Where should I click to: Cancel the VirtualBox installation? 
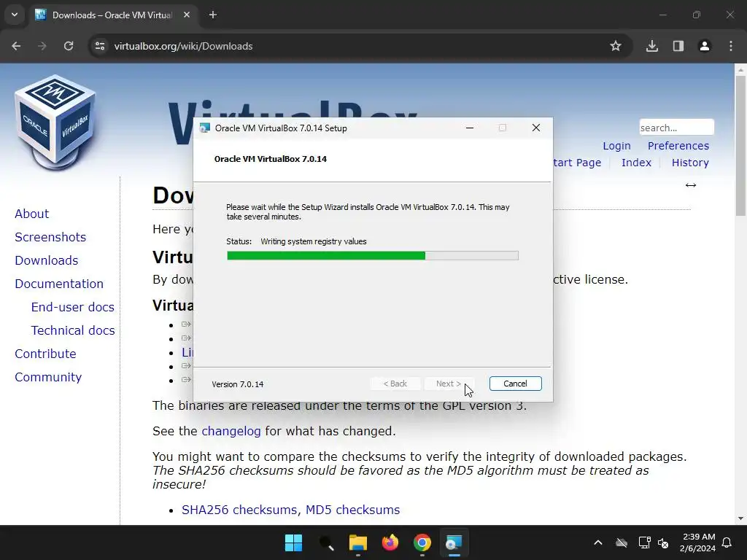pos(516,384)
